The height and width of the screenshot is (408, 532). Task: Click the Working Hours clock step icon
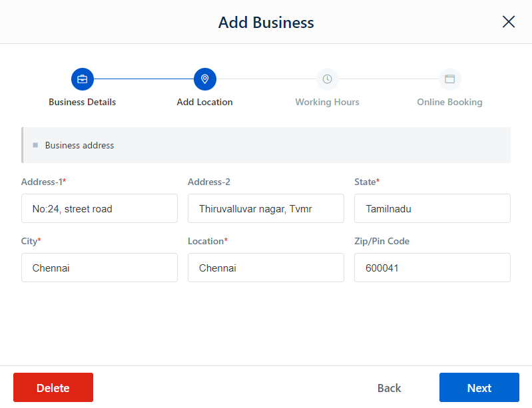pos(328,79)
